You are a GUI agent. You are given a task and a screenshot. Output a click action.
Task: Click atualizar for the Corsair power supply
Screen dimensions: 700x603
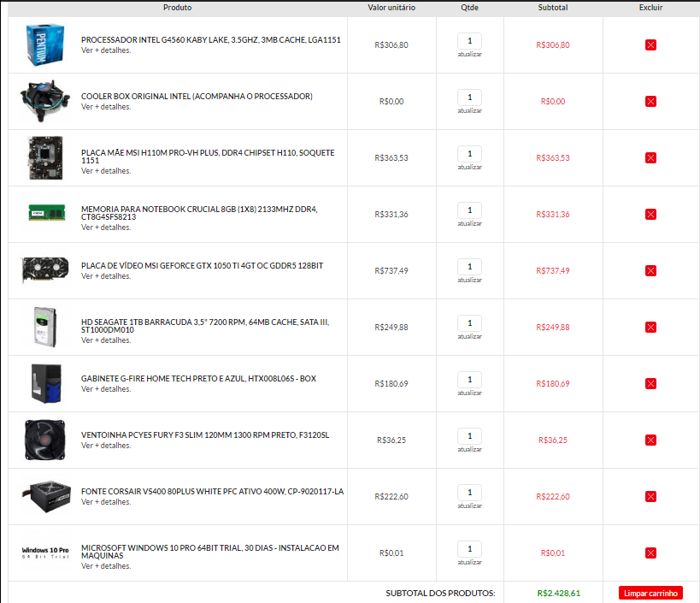click(x=469, y=505)
